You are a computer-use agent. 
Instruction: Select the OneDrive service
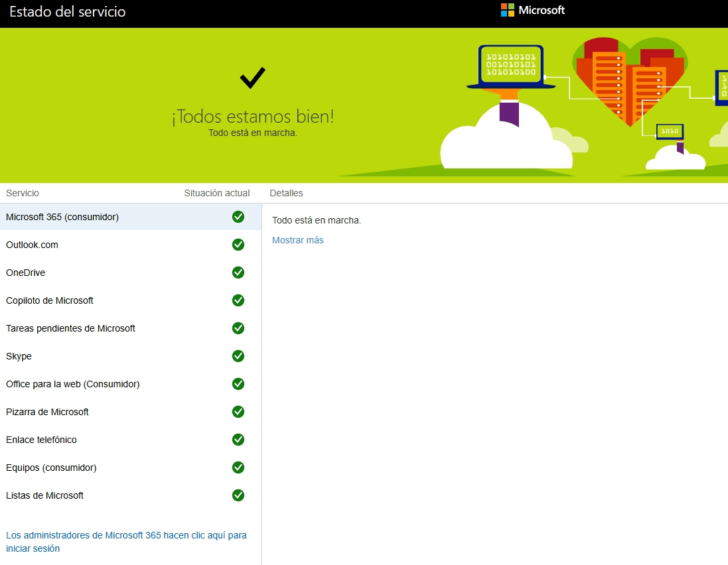(x=131, y=273)
